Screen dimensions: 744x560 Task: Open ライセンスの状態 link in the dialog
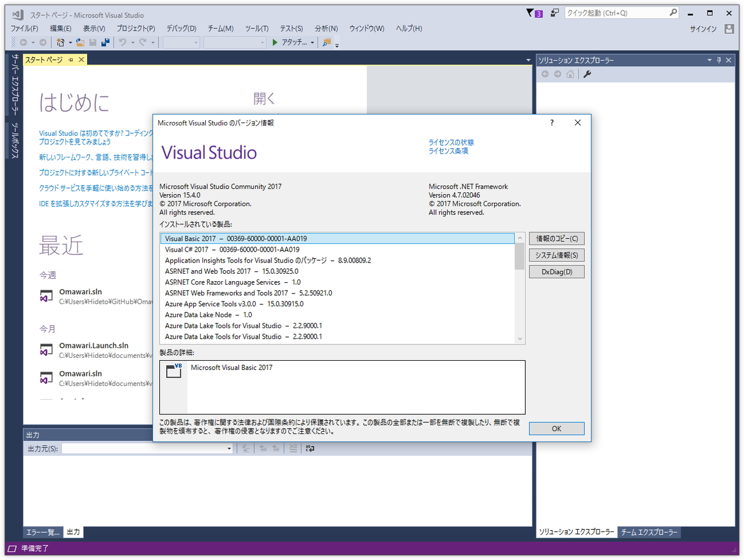point(450,142)
